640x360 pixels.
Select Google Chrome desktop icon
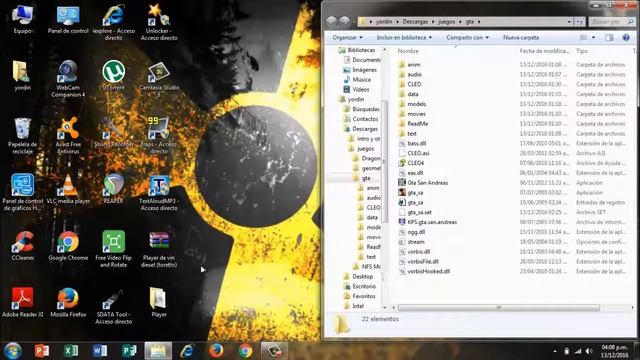click(68, 246)
